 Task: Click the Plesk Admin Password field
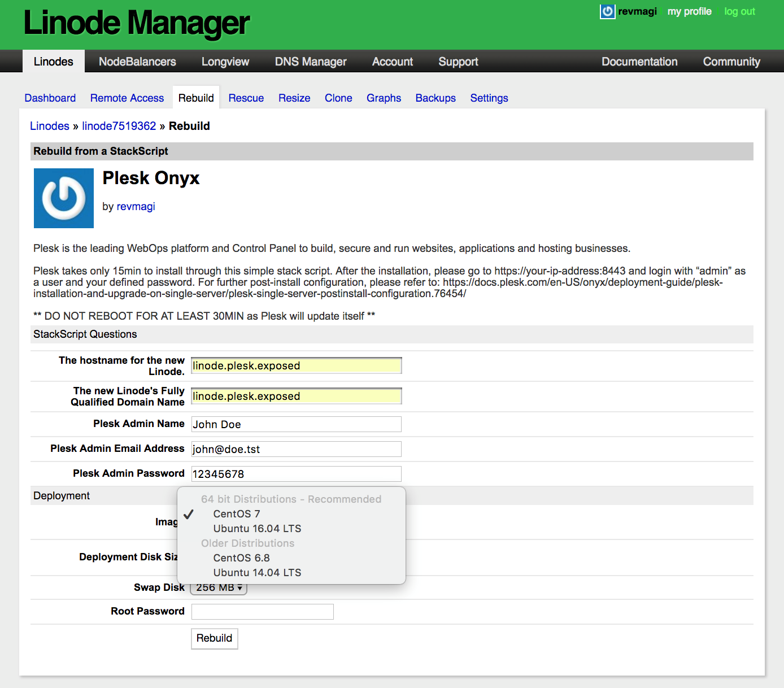tap(297, 474)
